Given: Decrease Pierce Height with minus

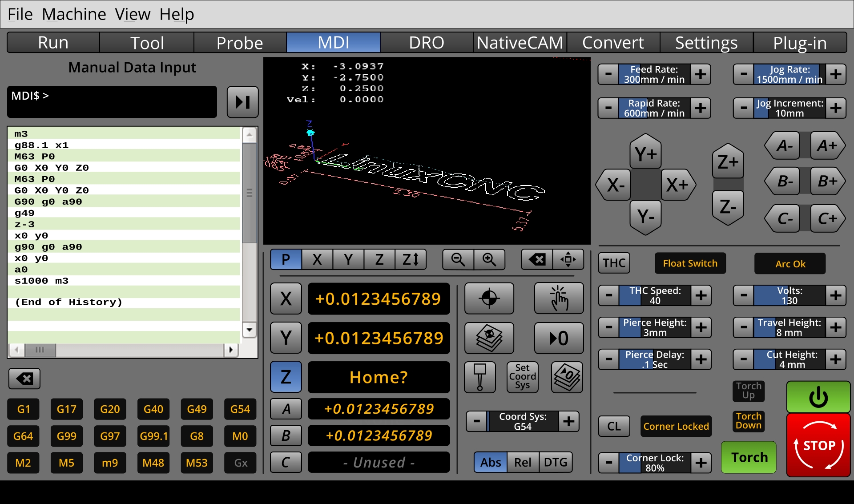Looking at the screenshot, I should coord(609,327).
